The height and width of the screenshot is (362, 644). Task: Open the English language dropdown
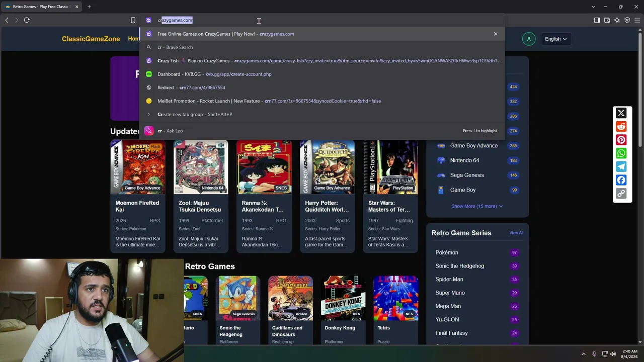coord(555,39)
